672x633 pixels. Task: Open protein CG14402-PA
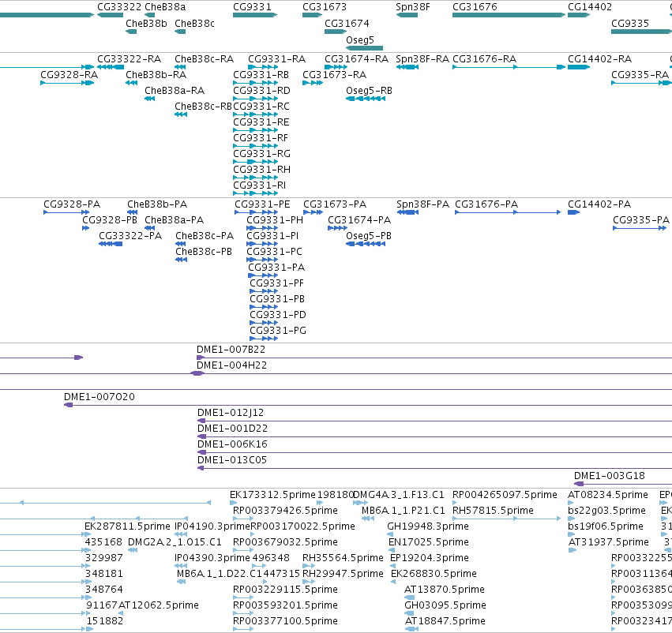(599, 204)
